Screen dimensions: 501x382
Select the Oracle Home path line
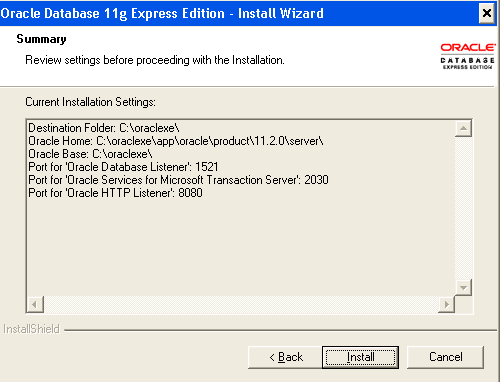[176, 141]
